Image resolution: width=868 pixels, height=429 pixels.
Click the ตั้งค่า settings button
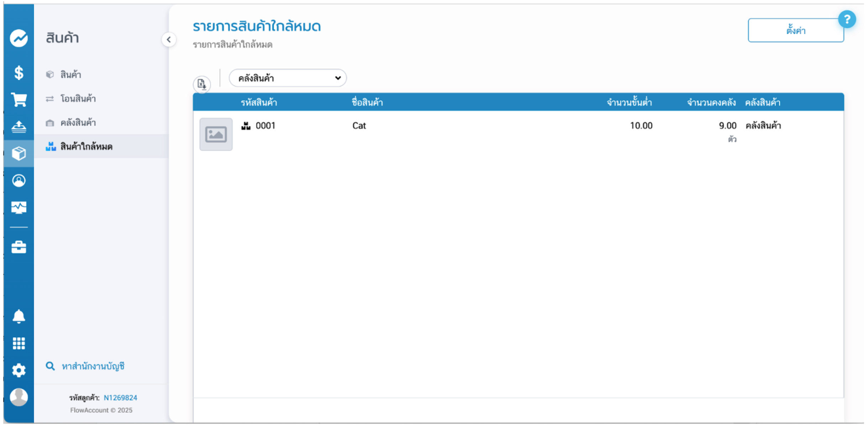click(795, 31)
